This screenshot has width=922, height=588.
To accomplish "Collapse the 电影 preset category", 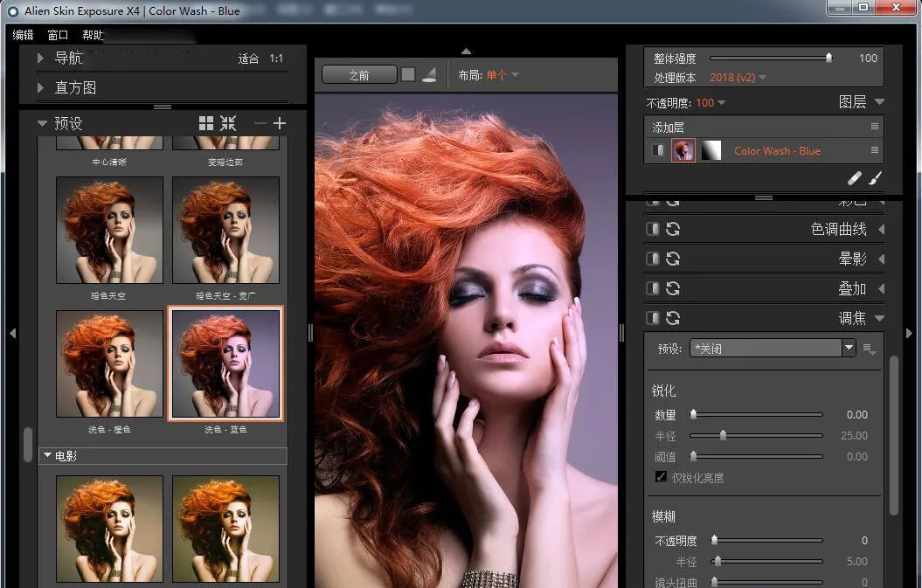I will [x=47, y=455].
